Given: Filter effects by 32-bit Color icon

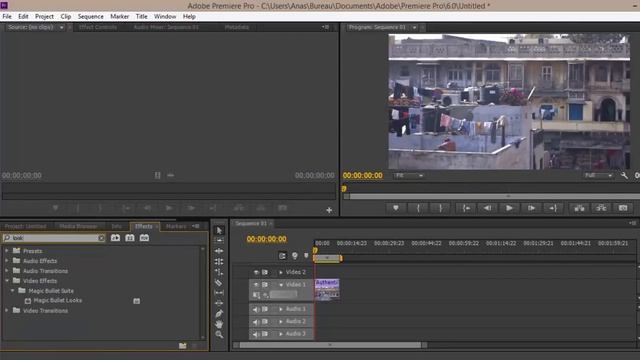Looking at the screenshot, I should [130, 238].
